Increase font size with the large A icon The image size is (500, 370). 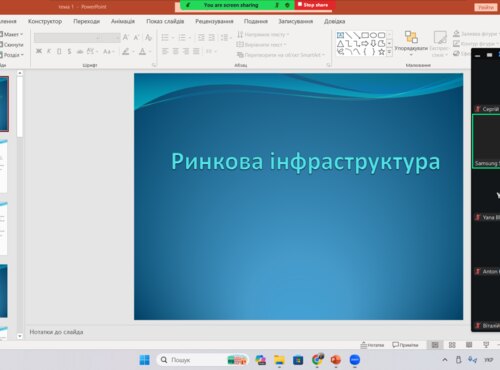126,37
